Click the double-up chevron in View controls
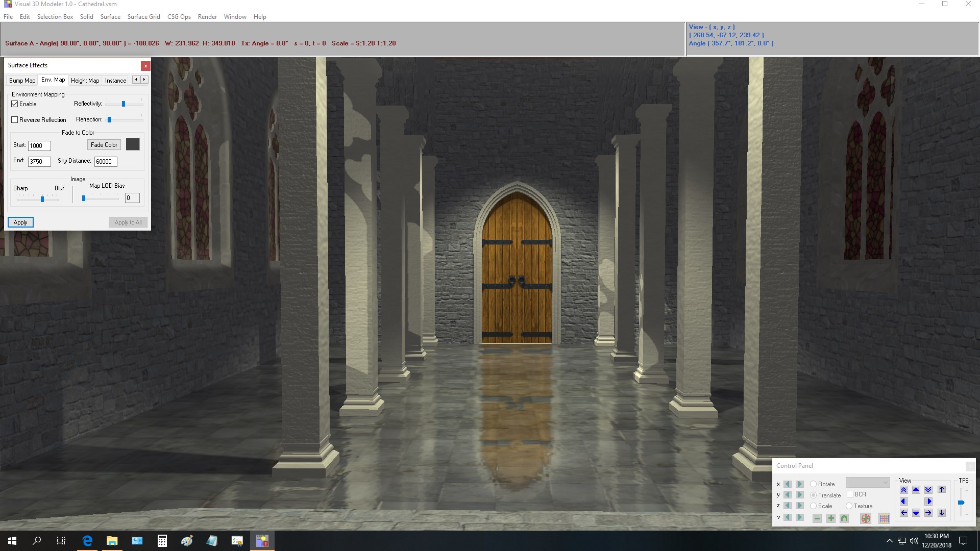The width and height of the screenshot is (980, 551). click(x=903, y=490)
